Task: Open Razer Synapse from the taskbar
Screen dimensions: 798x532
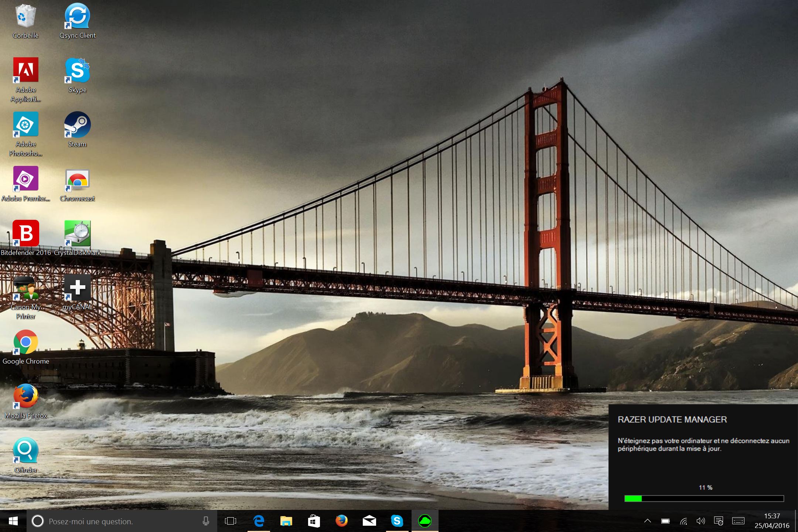Action: (x=425, y=521)
